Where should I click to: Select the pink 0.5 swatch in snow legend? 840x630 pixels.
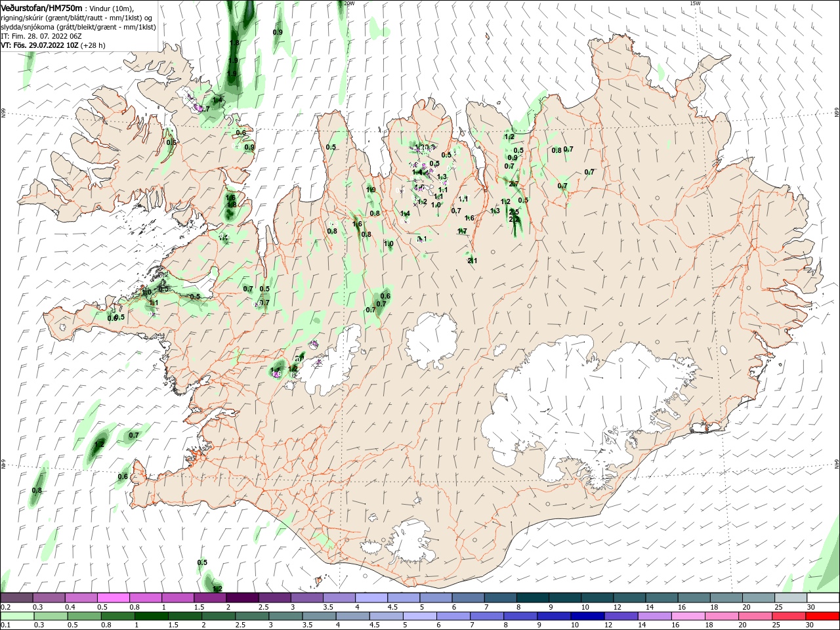pos(113,598)
